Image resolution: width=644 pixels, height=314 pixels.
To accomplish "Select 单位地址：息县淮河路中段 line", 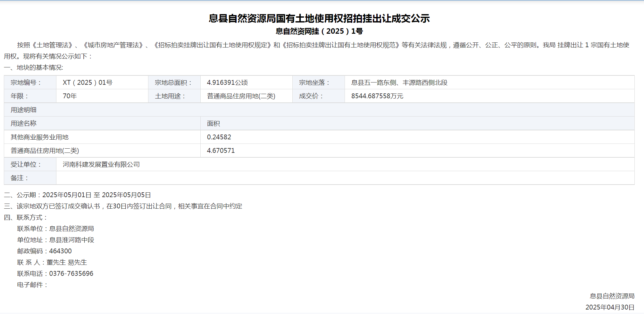I will coord(55,240).
